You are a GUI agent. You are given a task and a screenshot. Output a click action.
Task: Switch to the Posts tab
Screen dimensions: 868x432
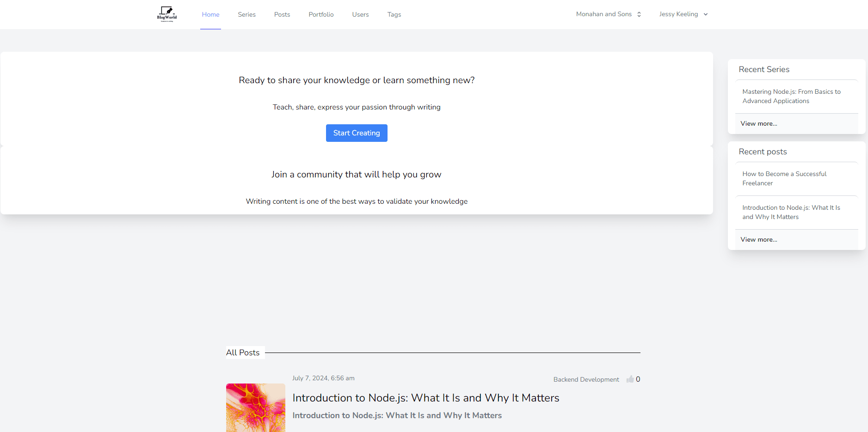[282, 15]
